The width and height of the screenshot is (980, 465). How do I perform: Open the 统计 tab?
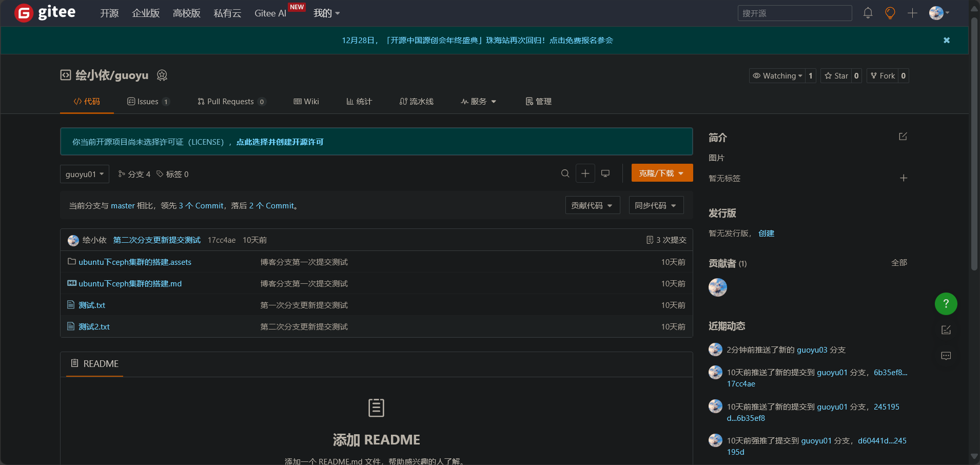pos(359,102)
